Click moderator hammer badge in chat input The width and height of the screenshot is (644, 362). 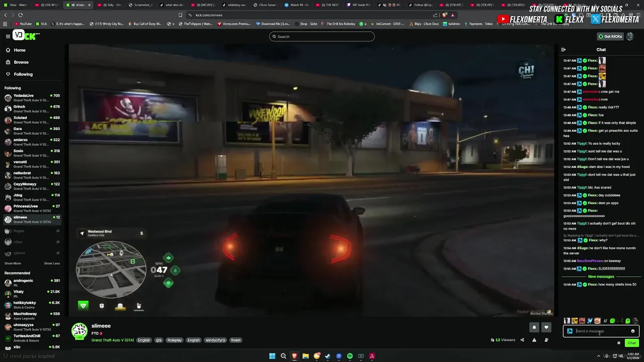pyautogui.click(x=570, y=331)
